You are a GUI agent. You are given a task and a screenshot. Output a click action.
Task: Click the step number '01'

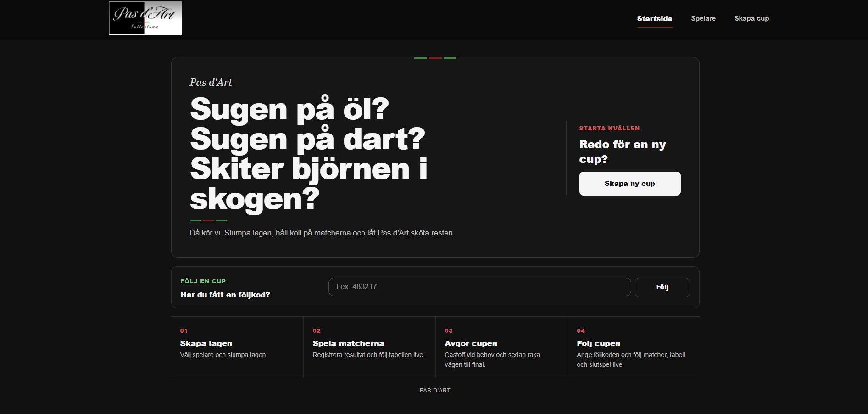pyautogui.click(x=184, y=330)
